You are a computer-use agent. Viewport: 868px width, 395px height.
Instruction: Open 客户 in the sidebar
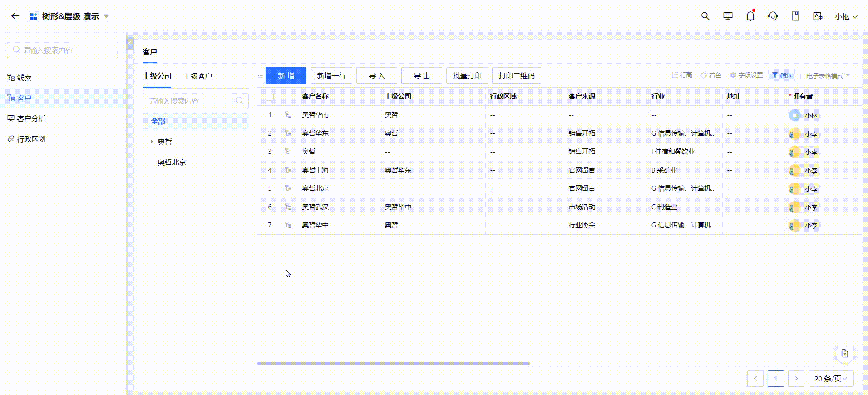pyautogui.click(x=63, y=98)
